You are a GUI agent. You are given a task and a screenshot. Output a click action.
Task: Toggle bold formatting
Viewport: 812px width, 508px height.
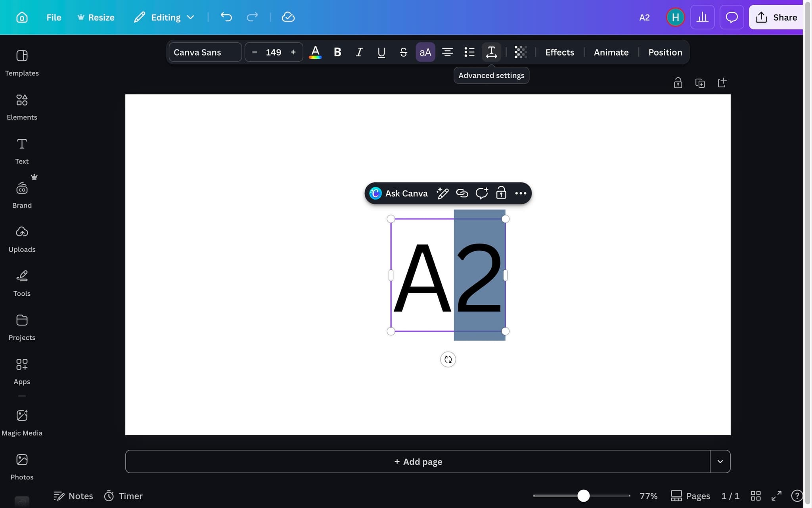click(337, 52)
